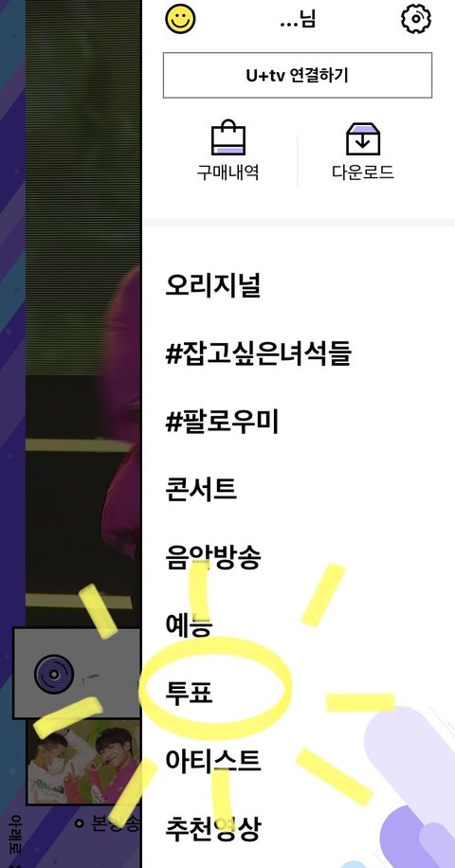The image size is (455, 868).
Task: Dismiss the menu by tapping the dimmed video
Action: pyautogui.click(x=83, y=333)
